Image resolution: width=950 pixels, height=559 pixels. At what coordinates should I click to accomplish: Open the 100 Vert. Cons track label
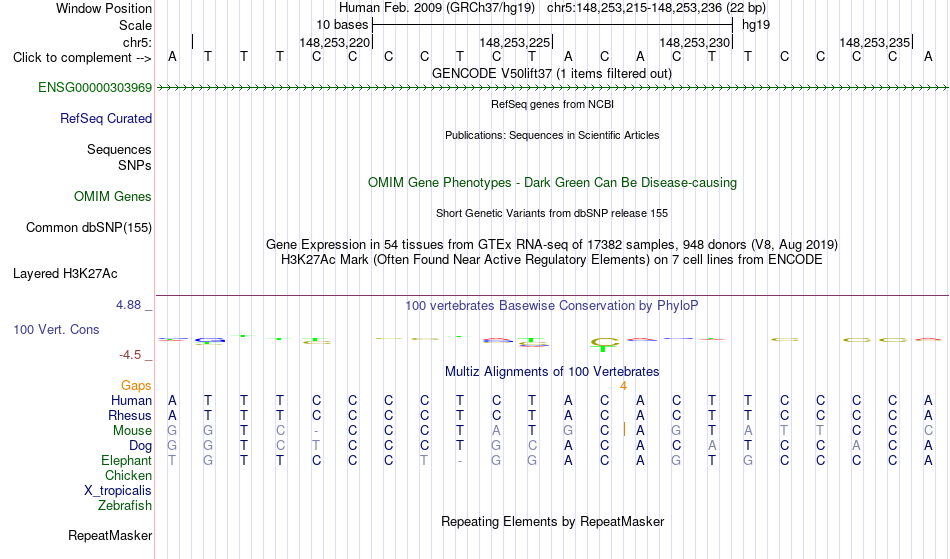tap(56, 330)
